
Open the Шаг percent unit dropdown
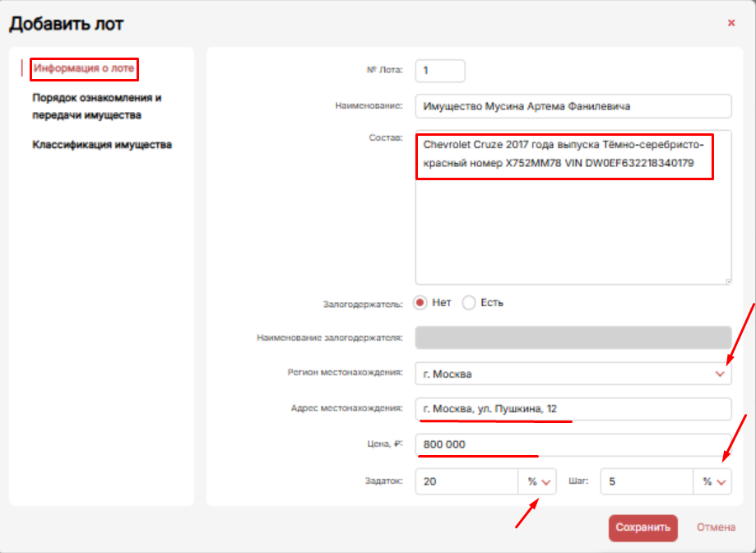712,481
